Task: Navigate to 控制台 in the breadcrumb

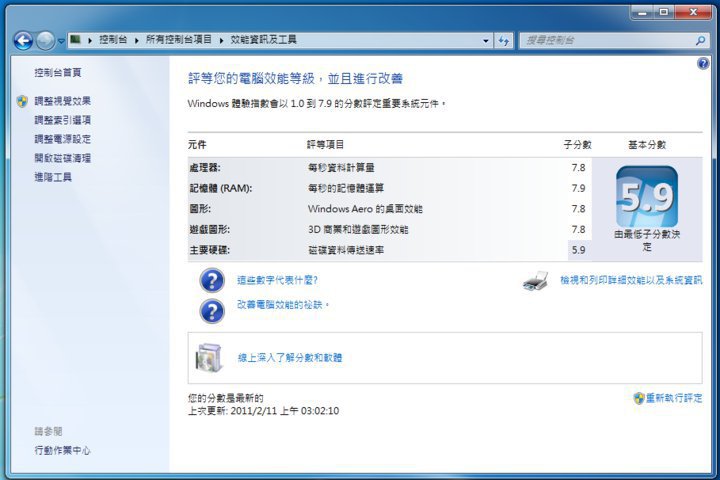Action: 113,40
